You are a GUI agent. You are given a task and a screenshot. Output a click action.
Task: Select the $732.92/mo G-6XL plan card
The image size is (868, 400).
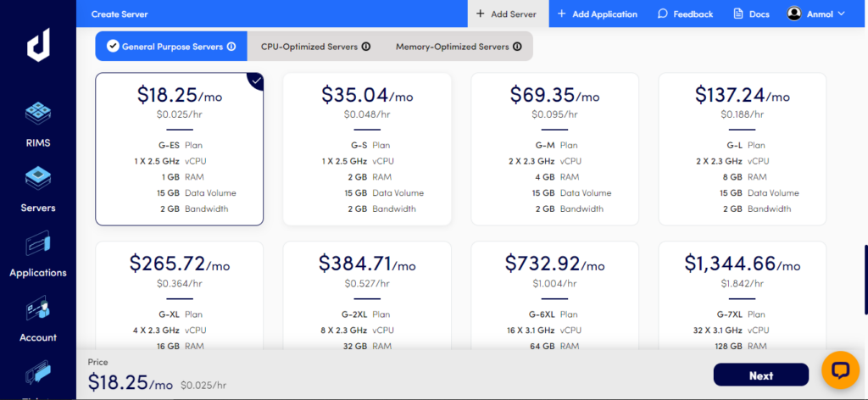tap(554, 296)
